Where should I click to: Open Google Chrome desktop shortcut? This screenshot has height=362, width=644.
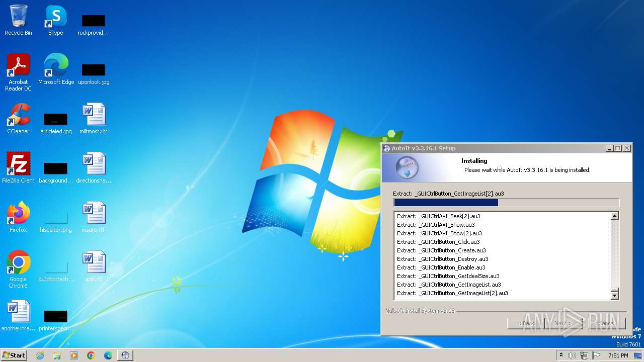(x=18, y=269)
